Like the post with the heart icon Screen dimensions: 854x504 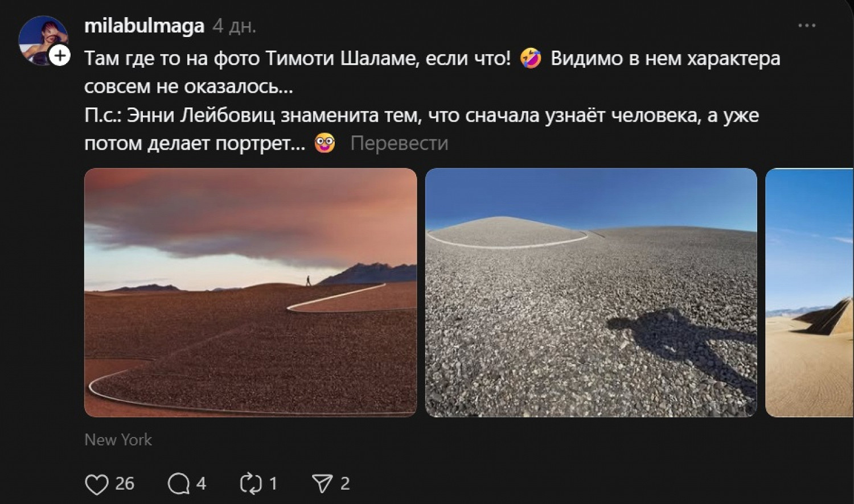(96, 484)
